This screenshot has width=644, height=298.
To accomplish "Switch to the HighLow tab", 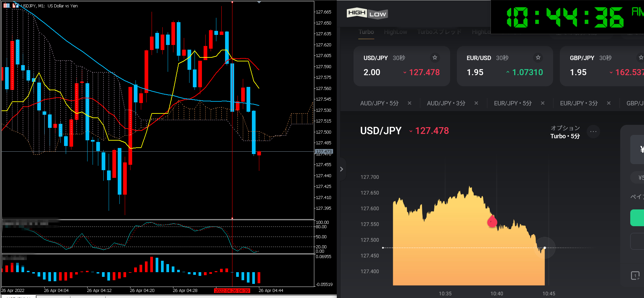I will click(x=395, y=32).
